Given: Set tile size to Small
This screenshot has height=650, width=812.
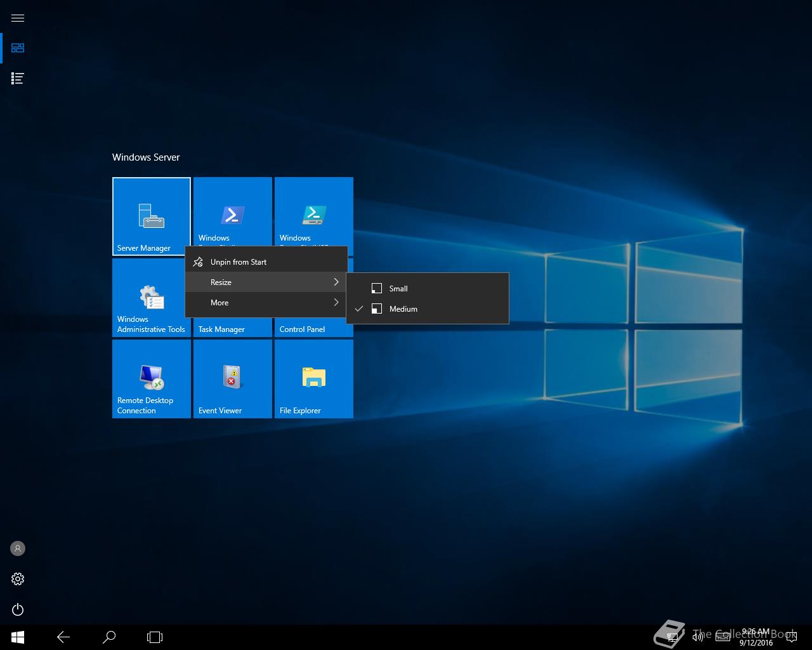Looking at the screenshot, I should pyautogui.click(x=428, y=288).
